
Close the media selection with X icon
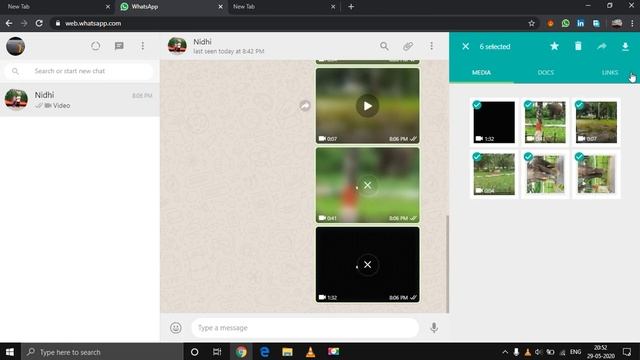(x=465, y=47)
